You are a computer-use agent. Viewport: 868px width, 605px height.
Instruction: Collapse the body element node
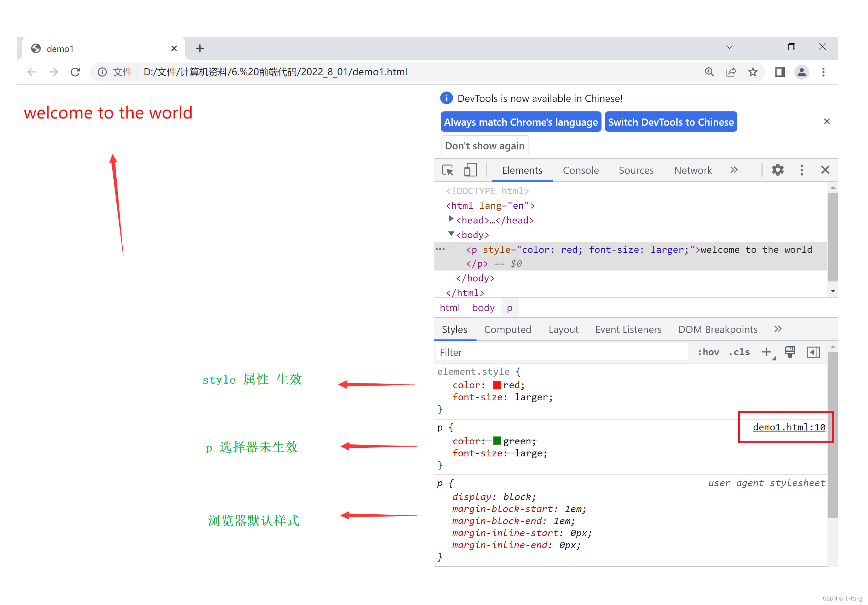tap(451, 234)
